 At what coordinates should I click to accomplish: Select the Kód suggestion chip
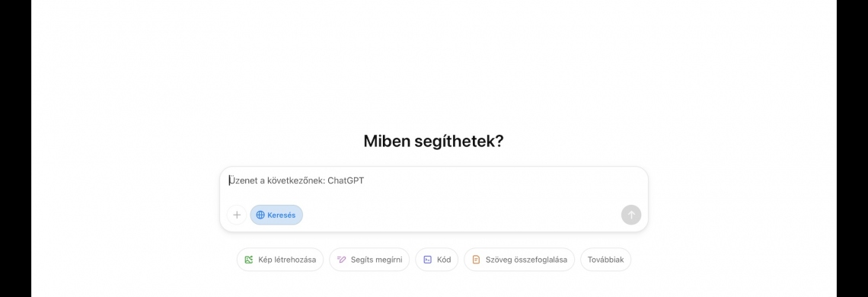coord(437,260)
